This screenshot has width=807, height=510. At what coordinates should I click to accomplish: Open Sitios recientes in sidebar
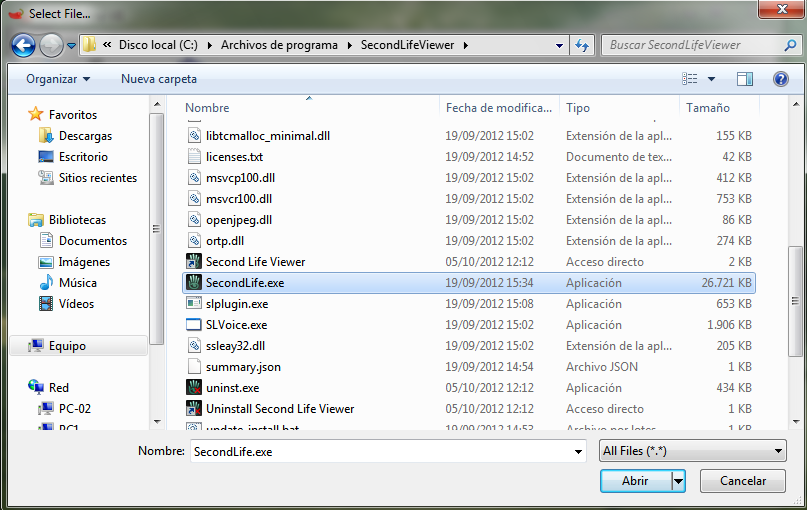click(x=98, y=178)
